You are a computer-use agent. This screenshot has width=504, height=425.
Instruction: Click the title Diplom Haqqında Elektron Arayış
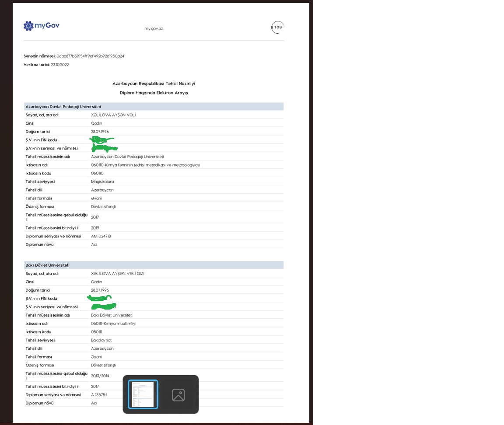[x=154, y=93]
